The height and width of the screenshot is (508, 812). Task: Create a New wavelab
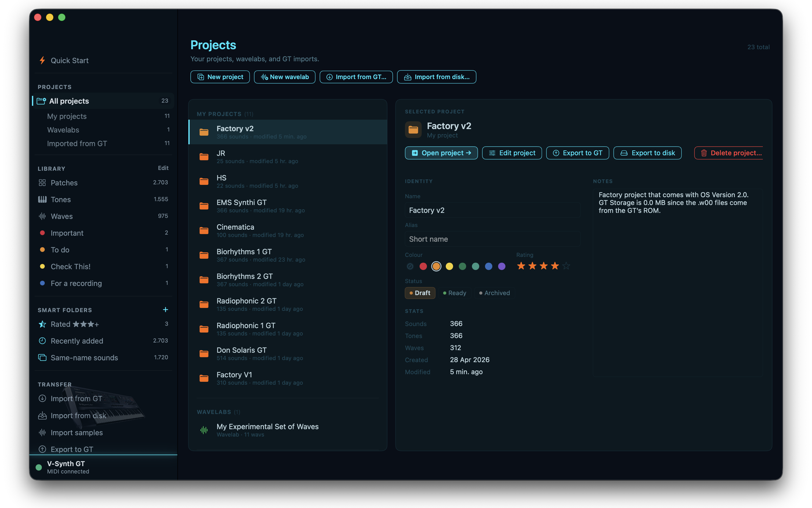pyautogui.click(x=284, y=77)
